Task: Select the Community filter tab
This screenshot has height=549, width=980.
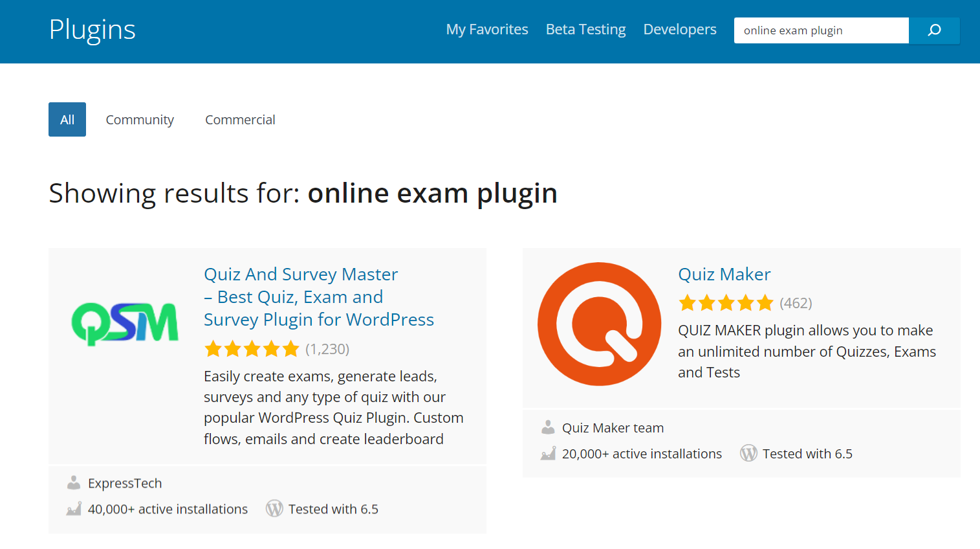Action: tap(140, 119)
